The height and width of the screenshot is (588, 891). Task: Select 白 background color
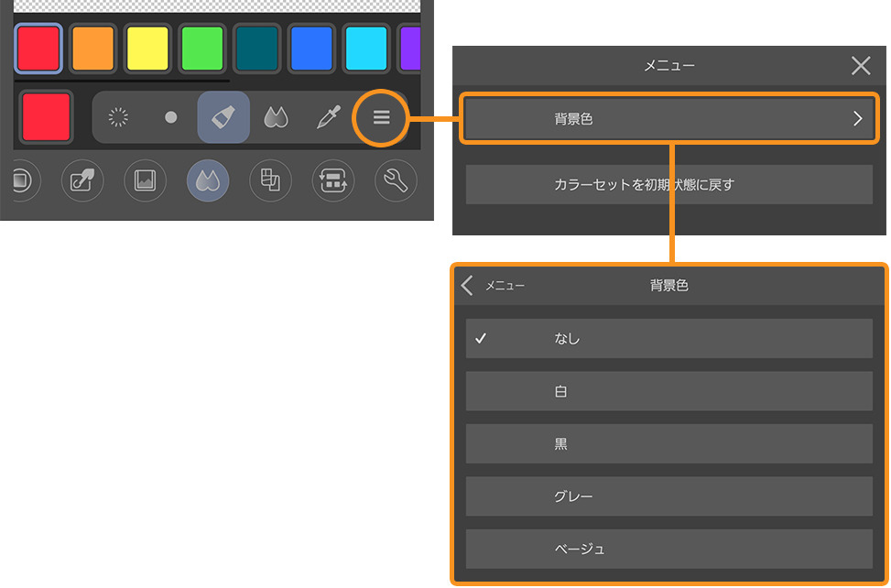[x=668, y=391]
